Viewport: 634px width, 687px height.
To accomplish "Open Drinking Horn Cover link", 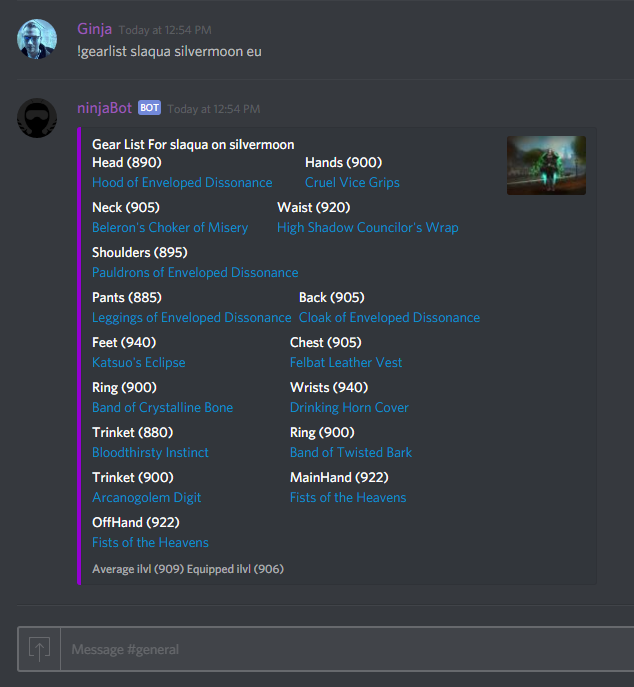I will click(349, 407).
